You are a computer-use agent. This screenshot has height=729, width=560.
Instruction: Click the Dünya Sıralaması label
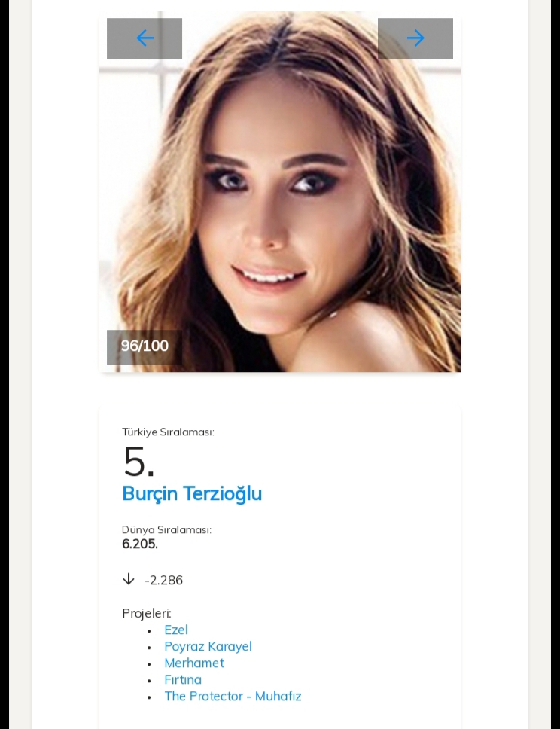point(166,530)
